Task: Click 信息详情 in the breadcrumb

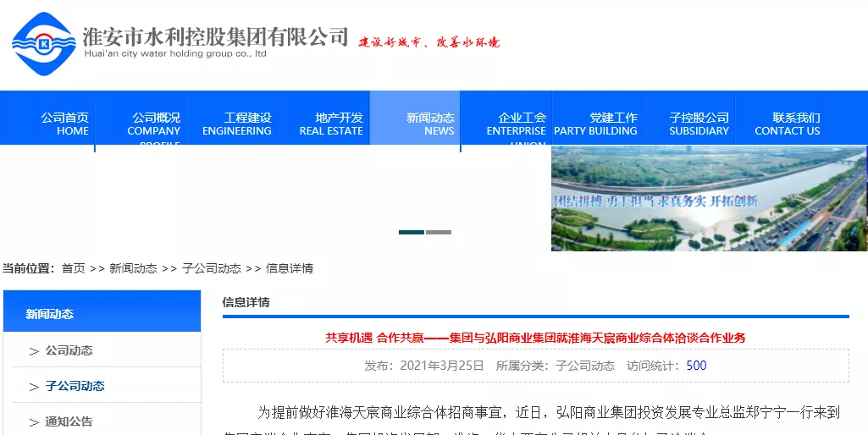Action: point(290,268)
